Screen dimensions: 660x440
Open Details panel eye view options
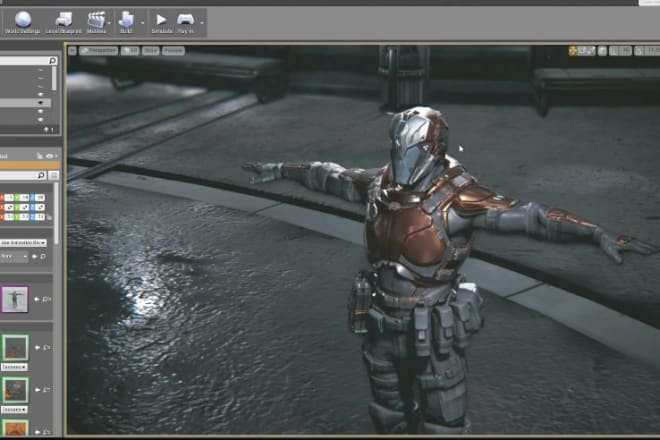[51, 156]
